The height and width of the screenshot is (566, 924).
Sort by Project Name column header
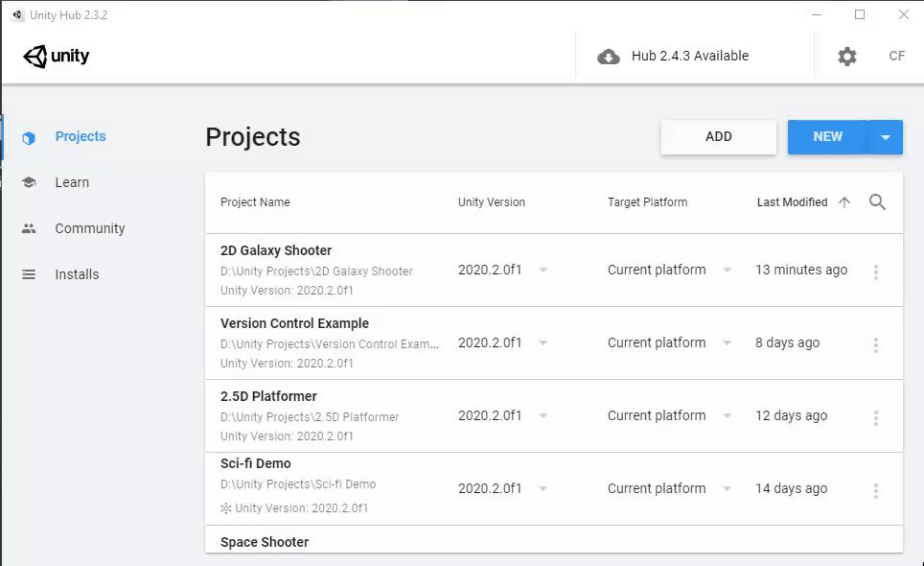tap(255, 202)
